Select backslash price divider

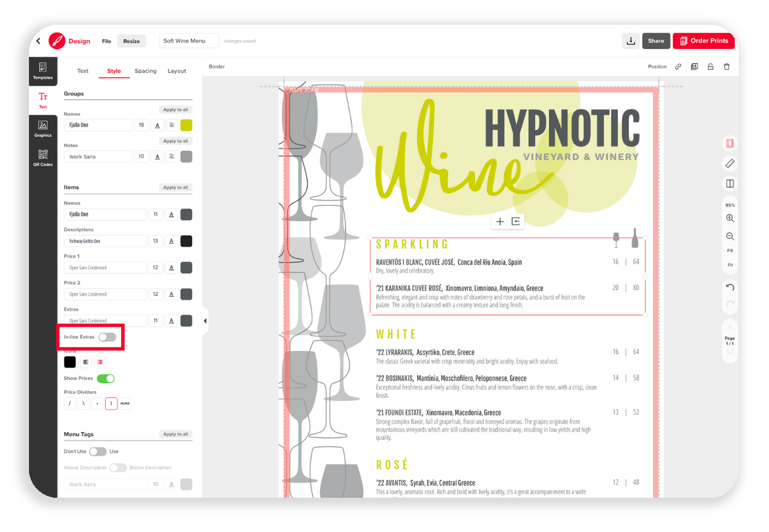pyautogui.click(x=84, y=404)
